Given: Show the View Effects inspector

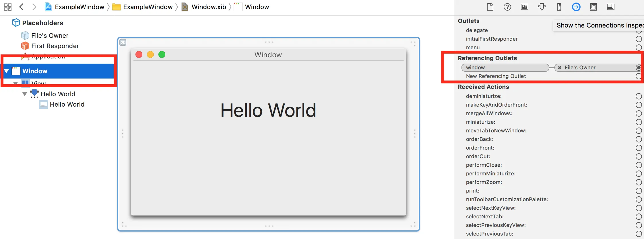Looking at the screenshot, I should [611, 7].
